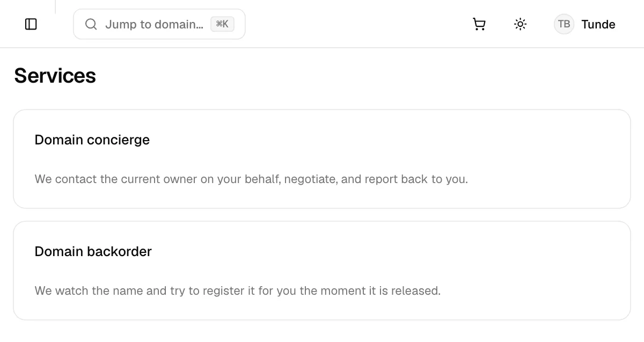Click the concierge description about negotiating with owner
Viewport: 644px width, 342px height.
251,179
